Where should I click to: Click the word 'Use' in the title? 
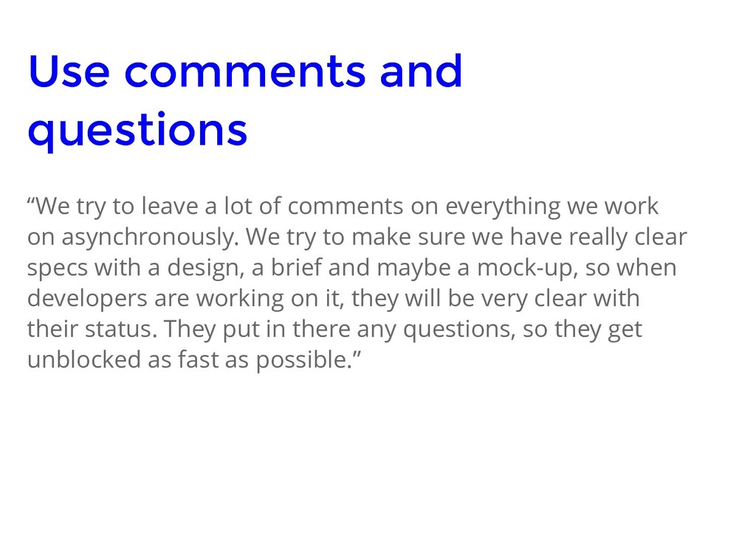coord(69,72)
